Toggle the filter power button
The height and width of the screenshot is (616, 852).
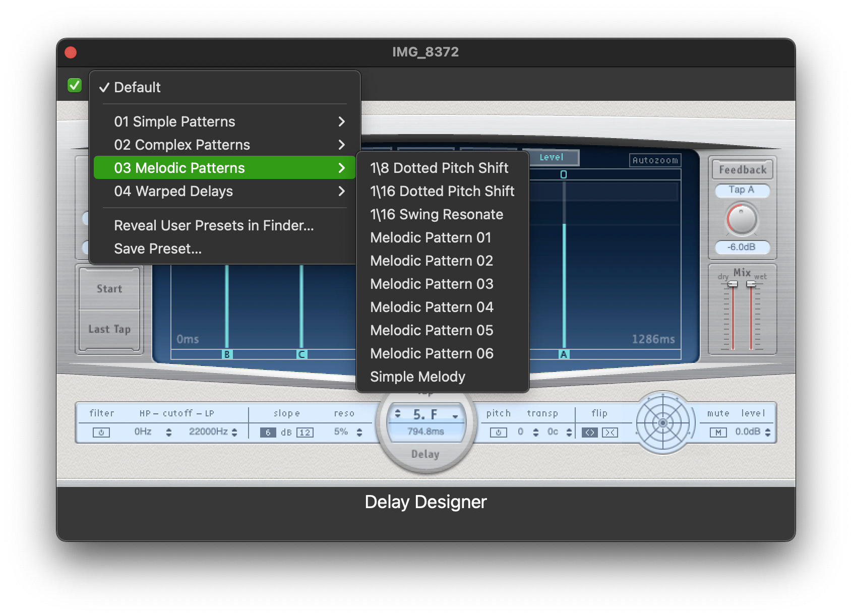click(x=101, y=432)
